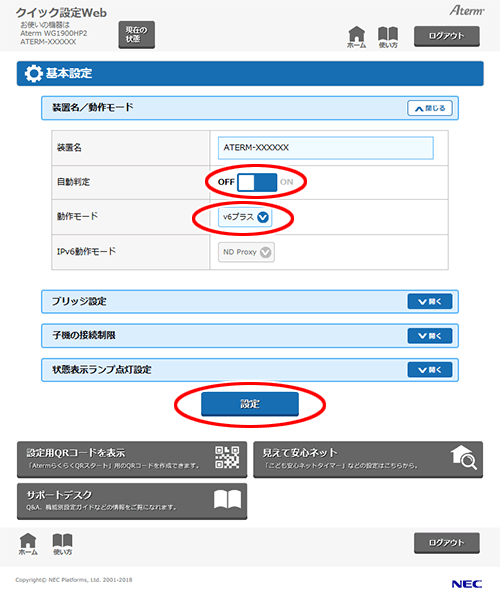Click the open book icon on サポートデスク
The width and height of the screenshot is (500, 600).
tap(227, 499)
